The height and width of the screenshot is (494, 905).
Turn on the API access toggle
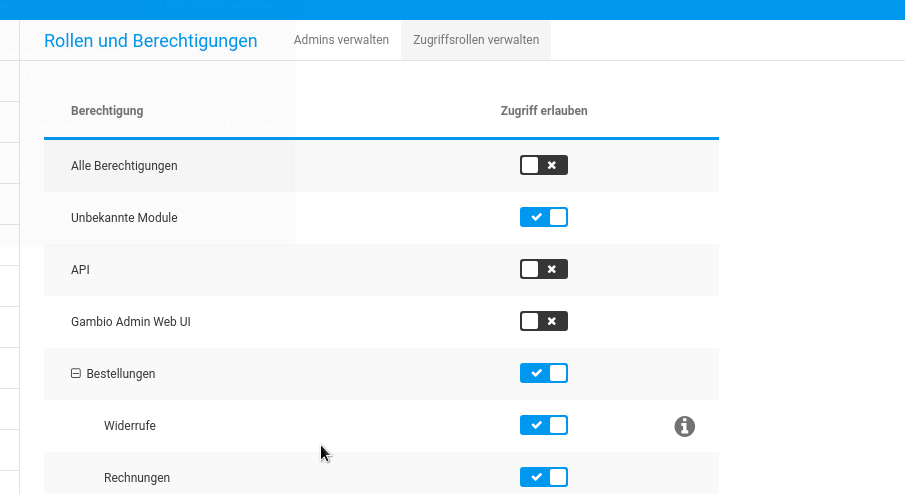point(543,269)
